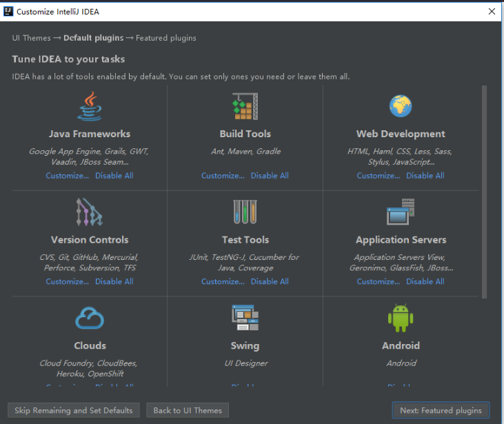This screenshot has height=424, width=504.
Task: Click 'Google App Engine, Grails, GWT' description
Action: (89, 157)
